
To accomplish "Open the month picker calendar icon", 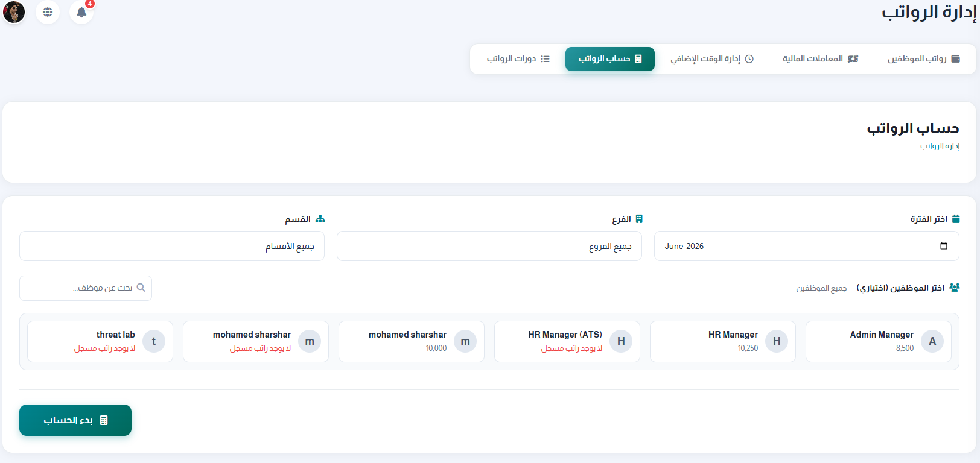I will pos(944,246).
